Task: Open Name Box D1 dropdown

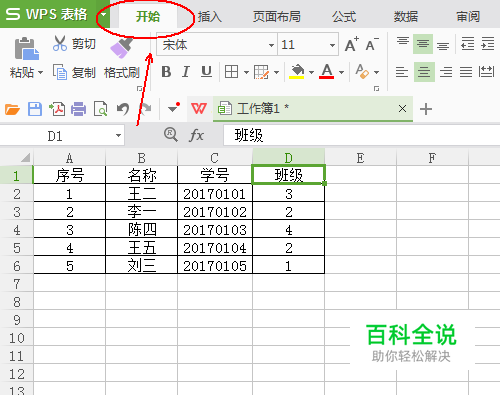Action: pyautogui.click(x=118, y=136)
